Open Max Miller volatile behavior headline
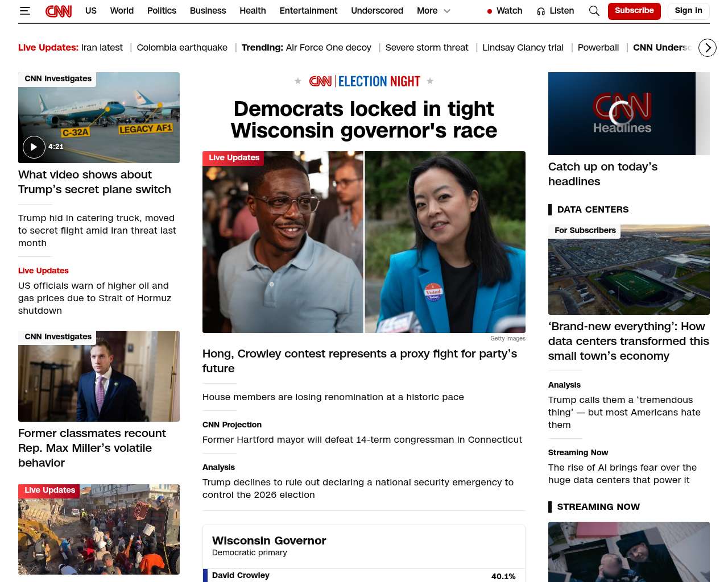 (x=92, y=448)
